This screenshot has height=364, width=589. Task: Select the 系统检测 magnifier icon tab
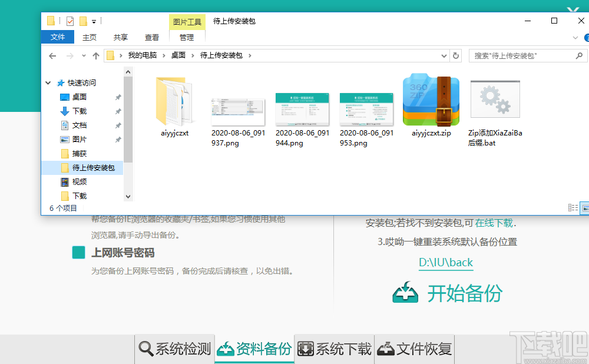coord(145,349)
